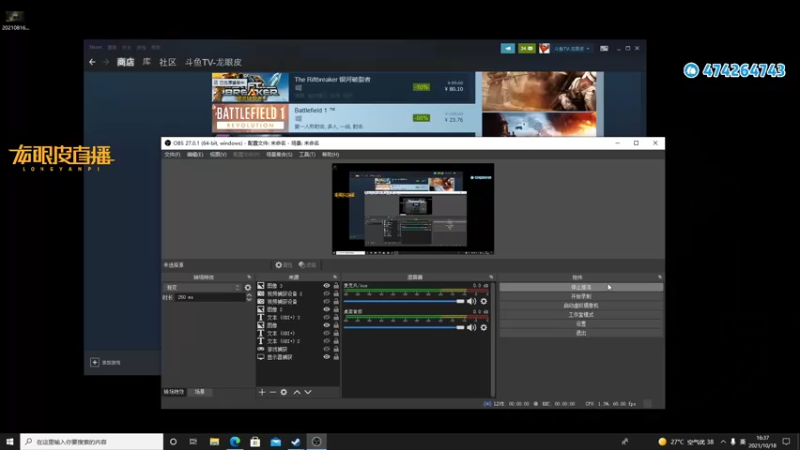
Task: Toggle visibility of 显示器捕获 source
Action: 327,357
